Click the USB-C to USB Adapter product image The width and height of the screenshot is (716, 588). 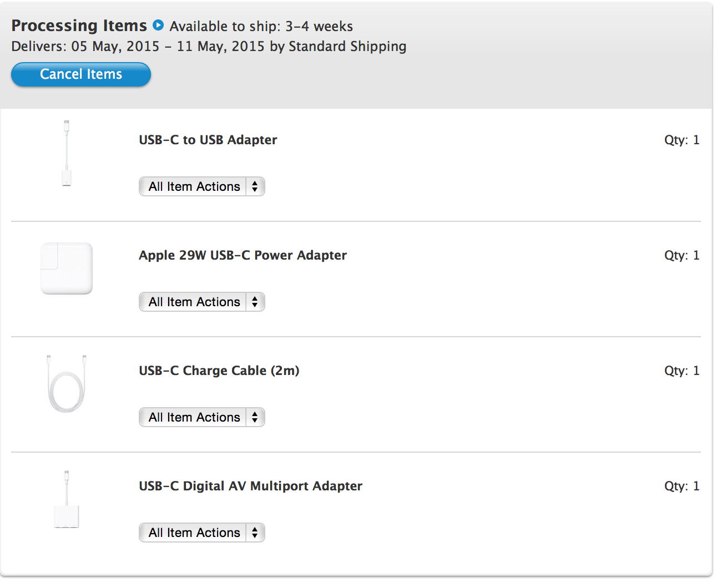(x=67, y=153)
